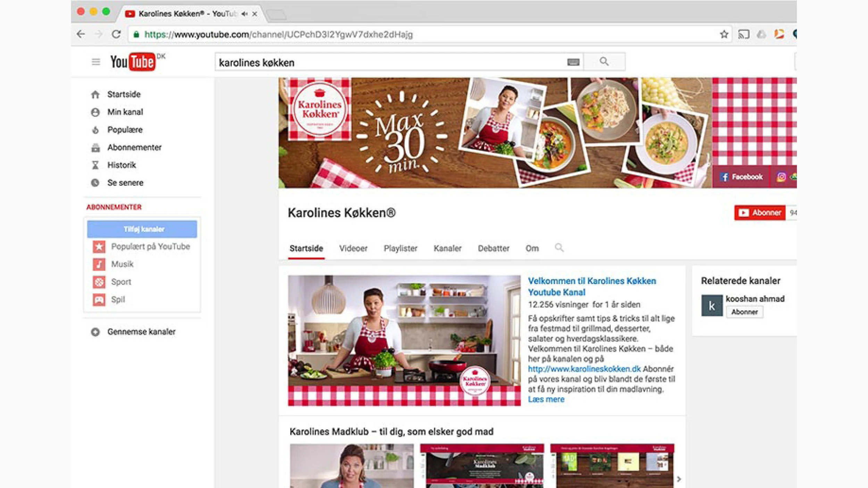This screenshot has width=868, height=488.
Task: Open Karolines Madklub section heading
Action: point(391,431)
